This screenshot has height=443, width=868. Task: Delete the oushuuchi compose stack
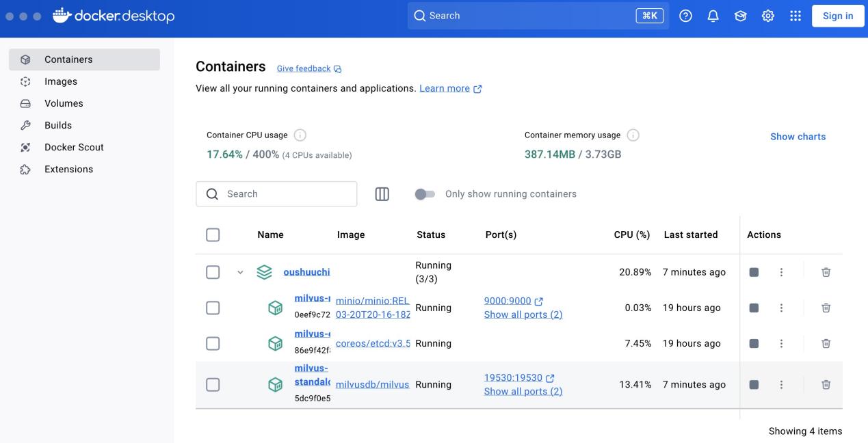[826, 272]
